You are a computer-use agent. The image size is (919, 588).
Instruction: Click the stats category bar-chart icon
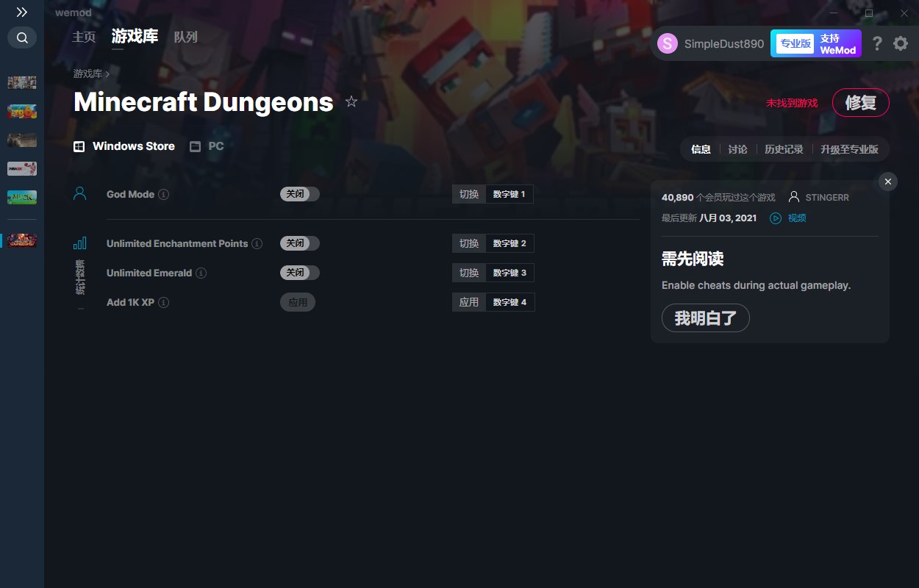tap(80, 243)
